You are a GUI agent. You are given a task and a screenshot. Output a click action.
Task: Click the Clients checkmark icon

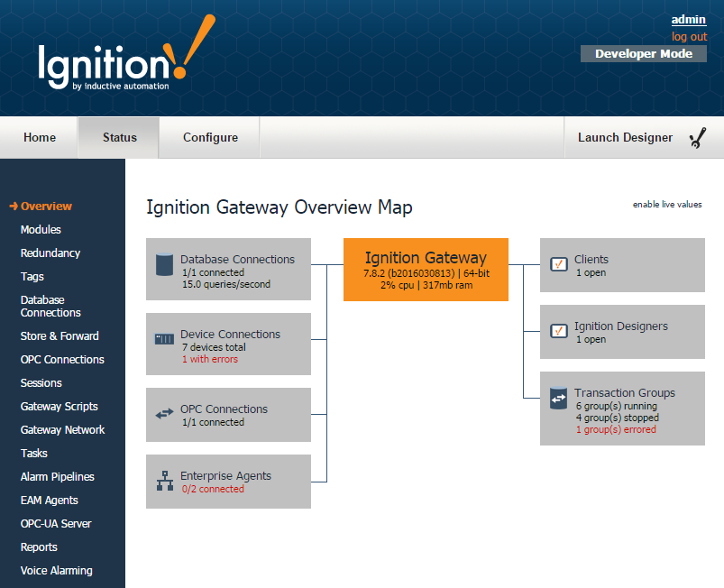click(x=559, y=264)
